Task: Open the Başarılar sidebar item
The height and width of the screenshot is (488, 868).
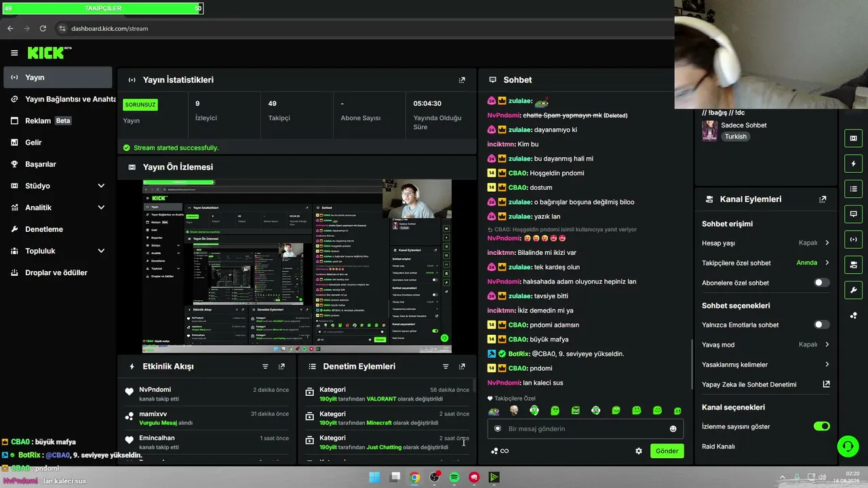Action: point(58,164)
